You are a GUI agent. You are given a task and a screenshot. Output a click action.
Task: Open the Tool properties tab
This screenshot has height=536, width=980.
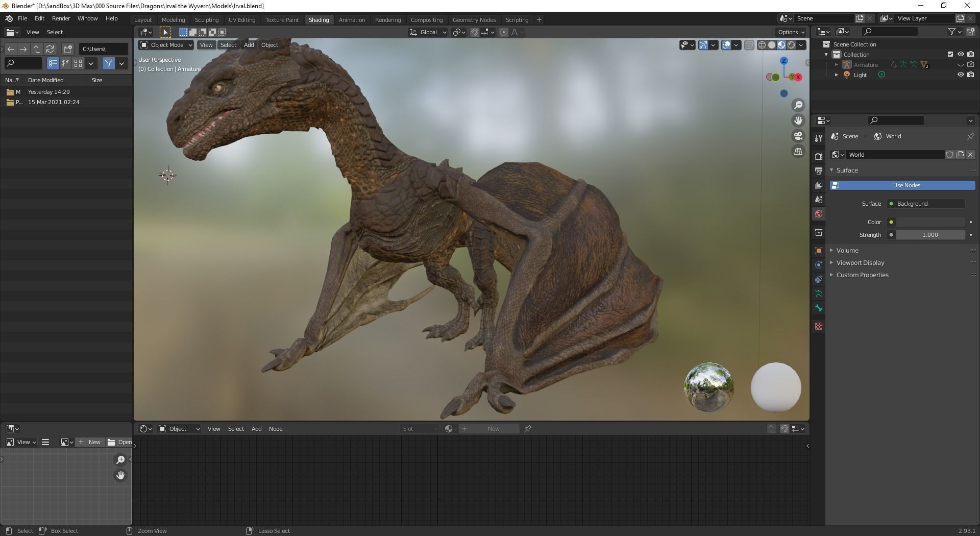(819, 138)
